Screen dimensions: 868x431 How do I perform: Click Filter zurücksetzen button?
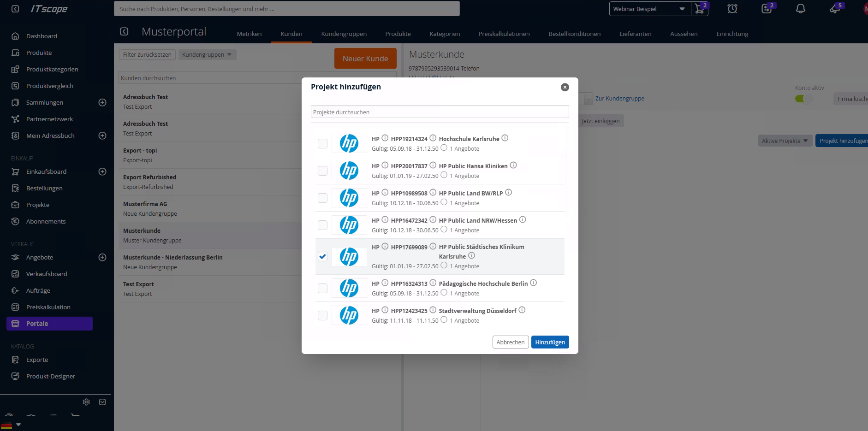click(147, 54)
